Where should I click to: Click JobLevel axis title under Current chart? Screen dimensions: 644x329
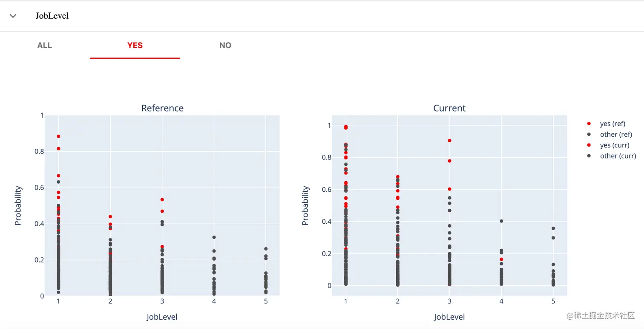(x=449, y=317)
